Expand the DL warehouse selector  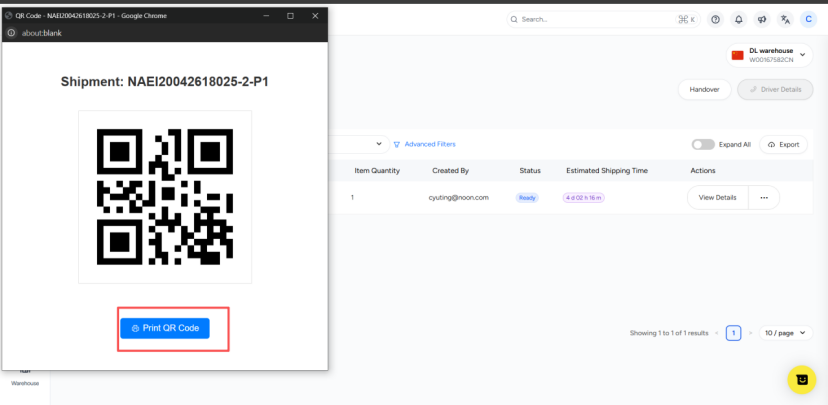click(x=769, y=55)
